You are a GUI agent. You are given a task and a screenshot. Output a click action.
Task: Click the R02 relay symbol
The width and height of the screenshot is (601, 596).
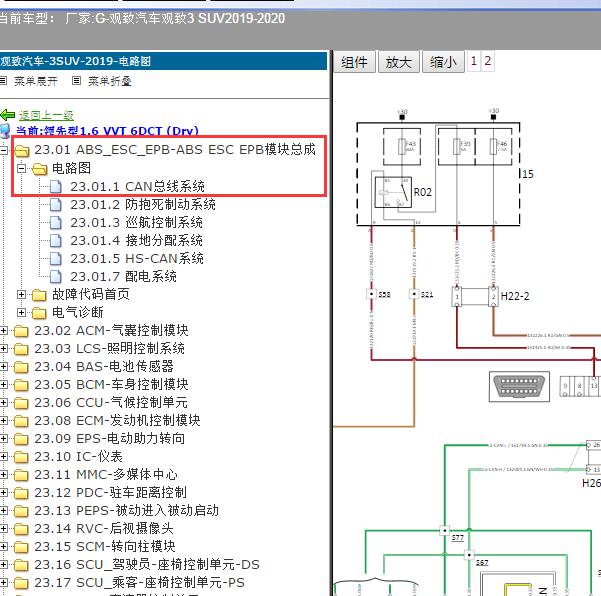(x=393, y=192)
